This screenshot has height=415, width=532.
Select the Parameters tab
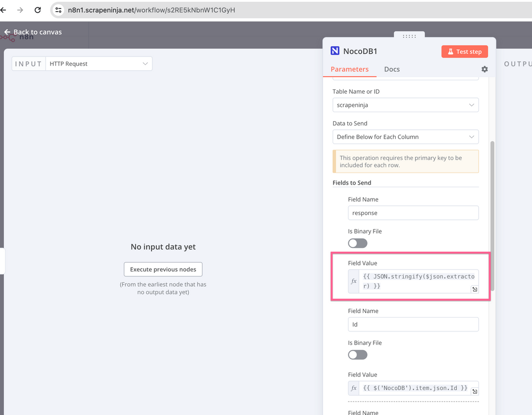pyautogui.click(x=350, y=69)
